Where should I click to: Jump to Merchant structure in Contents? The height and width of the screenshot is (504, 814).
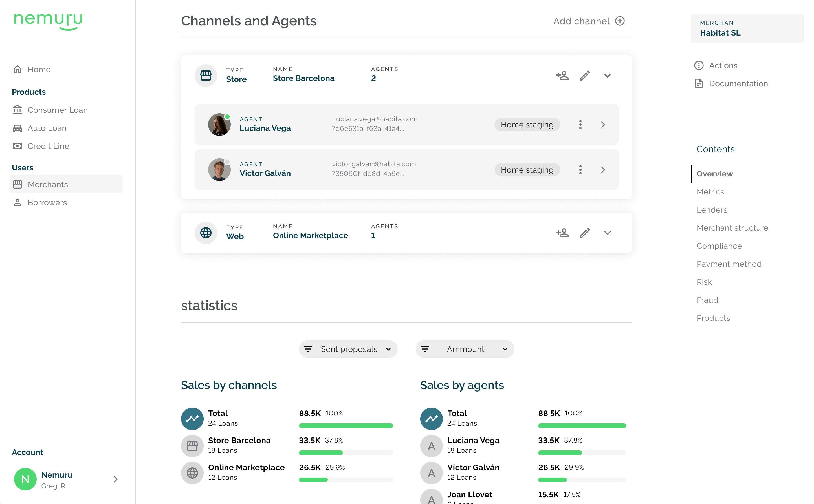732,228
